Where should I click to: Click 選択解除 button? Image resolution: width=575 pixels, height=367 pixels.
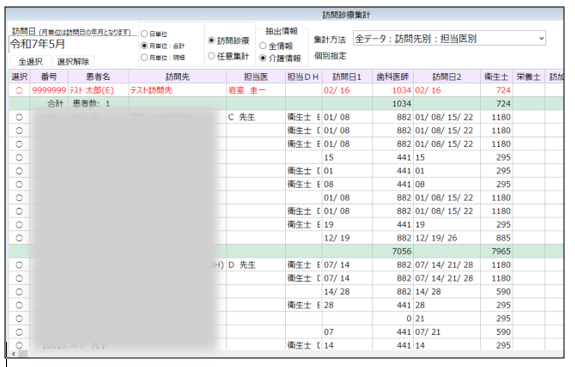pyautogui.click(x=73, y=62)
